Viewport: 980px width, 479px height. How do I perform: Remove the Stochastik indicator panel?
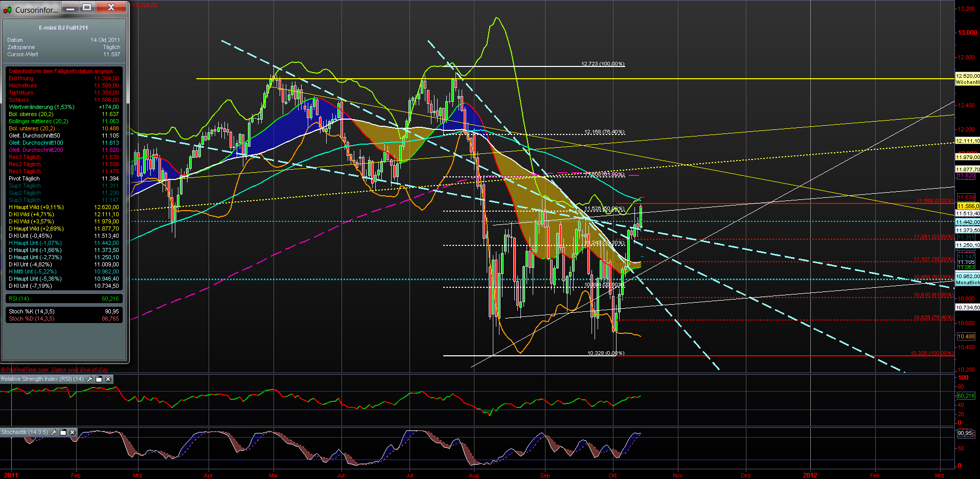[x=72, y=432]
